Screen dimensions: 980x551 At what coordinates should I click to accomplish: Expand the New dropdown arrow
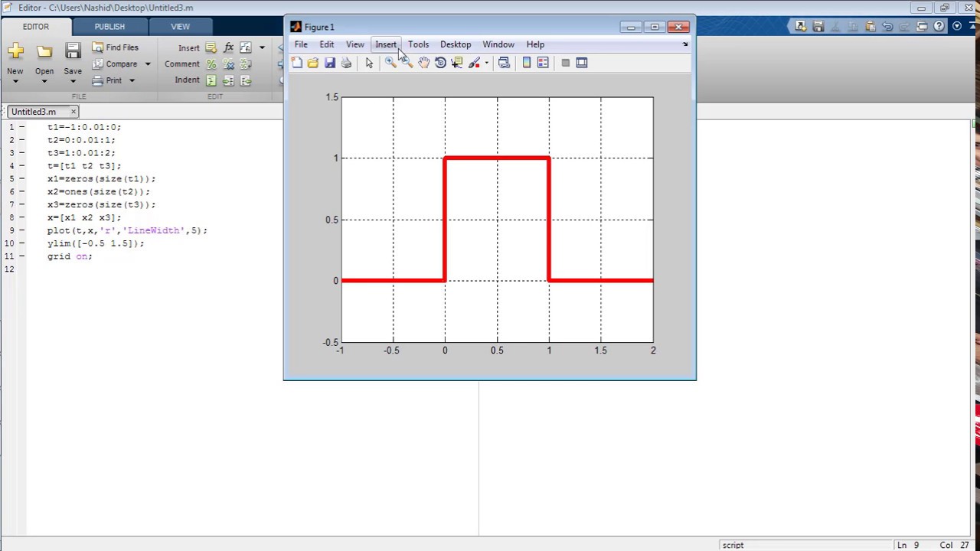point(15,81)
